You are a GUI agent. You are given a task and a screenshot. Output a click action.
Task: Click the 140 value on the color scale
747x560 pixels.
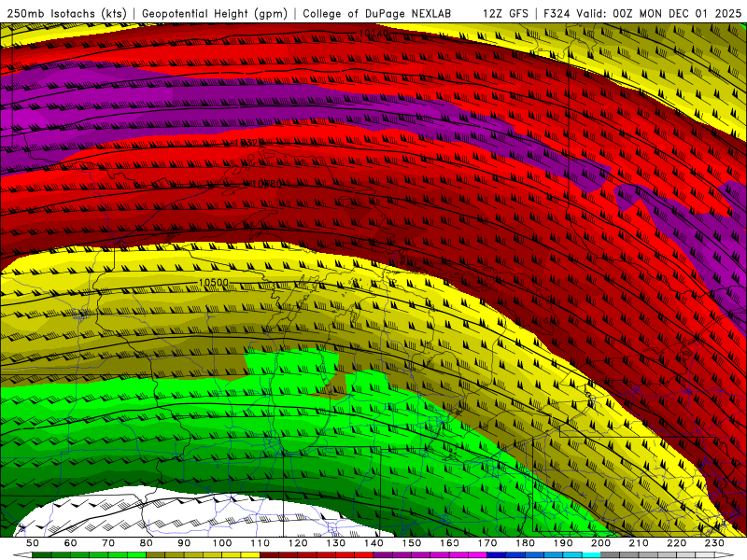click(x=373, y=543)
